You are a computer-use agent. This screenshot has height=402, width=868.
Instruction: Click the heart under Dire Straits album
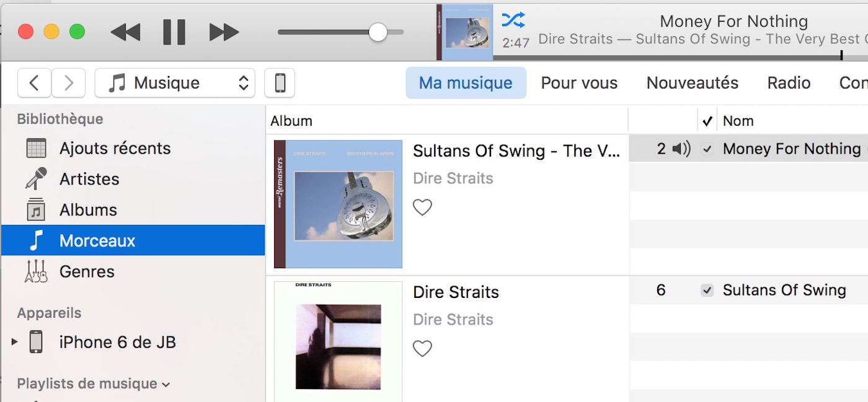(422, 349)
